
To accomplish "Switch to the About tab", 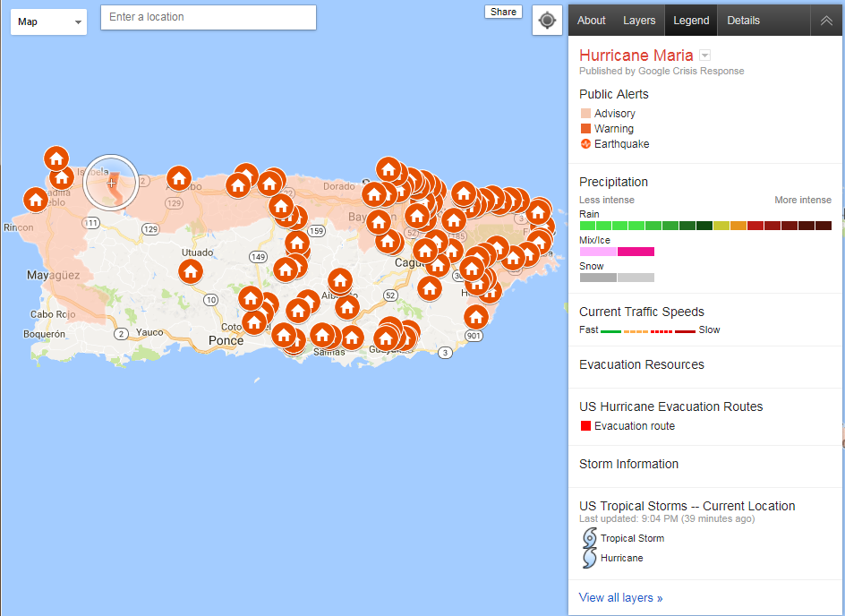I will pyautogui.click(x=591, y=21).
